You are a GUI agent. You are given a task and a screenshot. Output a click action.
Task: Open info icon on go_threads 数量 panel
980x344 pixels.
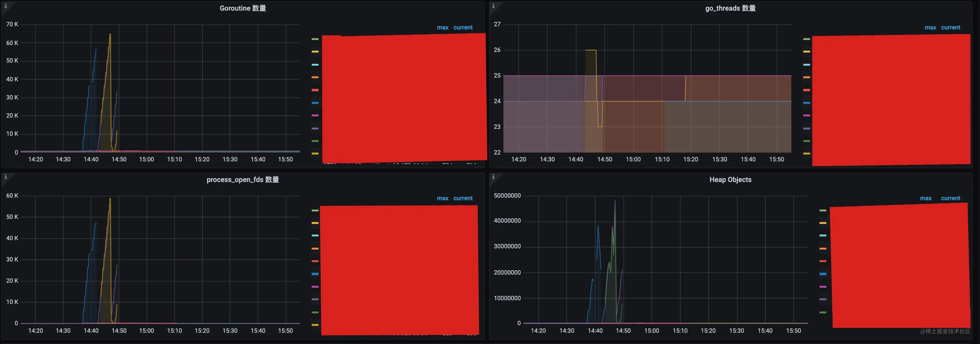point(493,6)
